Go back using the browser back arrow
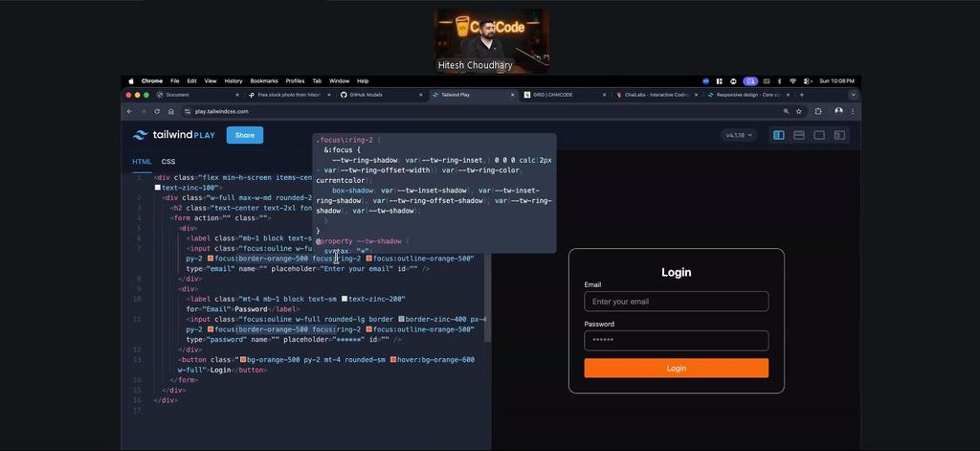This screenshot has width=980, height=451. (x=129, y=111)
